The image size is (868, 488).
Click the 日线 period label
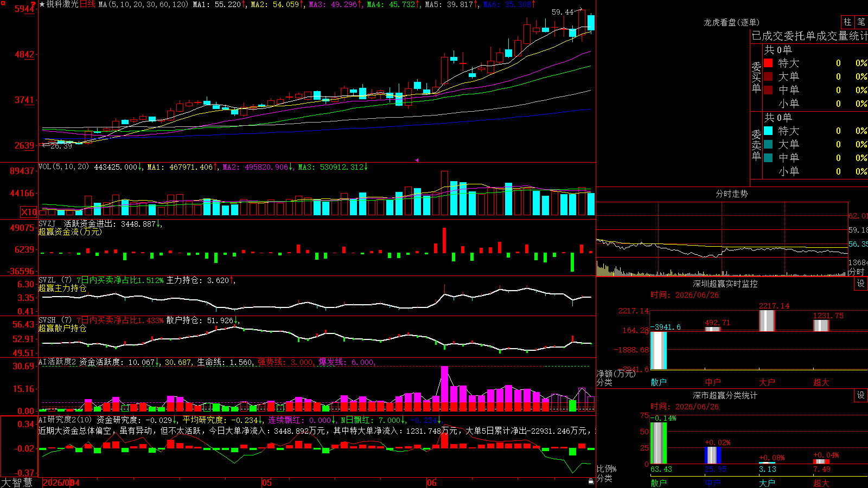point(87,4)
